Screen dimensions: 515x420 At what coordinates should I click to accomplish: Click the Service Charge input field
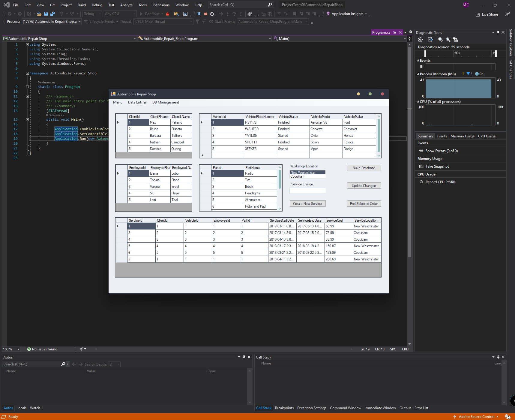[307, 191]
